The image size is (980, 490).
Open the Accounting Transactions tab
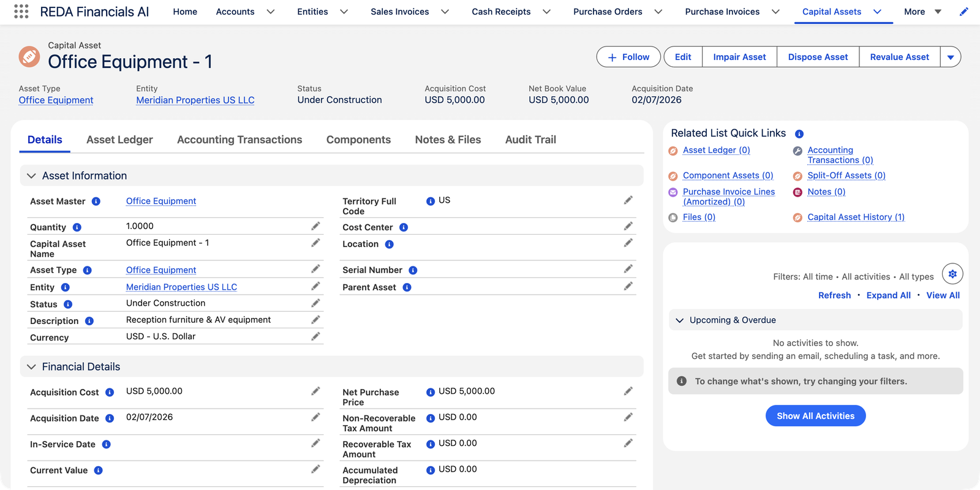[x=239, y=140]
